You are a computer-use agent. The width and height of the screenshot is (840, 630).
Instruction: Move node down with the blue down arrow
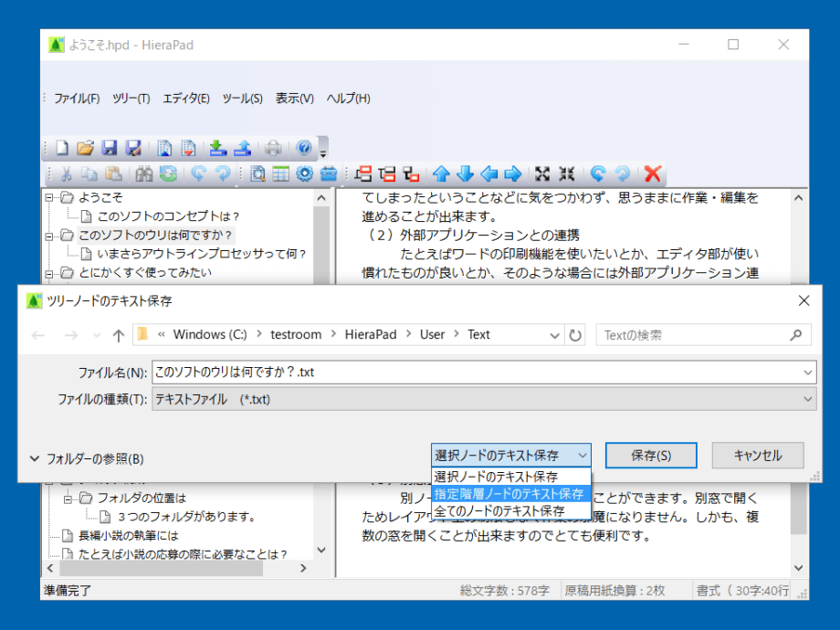click(465, 173)
